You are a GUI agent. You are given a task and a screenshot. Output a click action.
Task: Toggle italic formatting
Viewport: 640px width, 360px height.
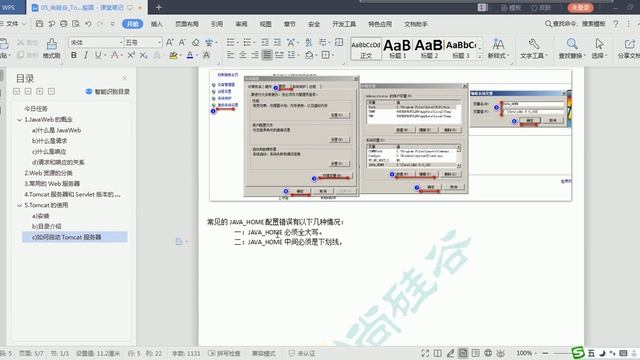[86, 55]
